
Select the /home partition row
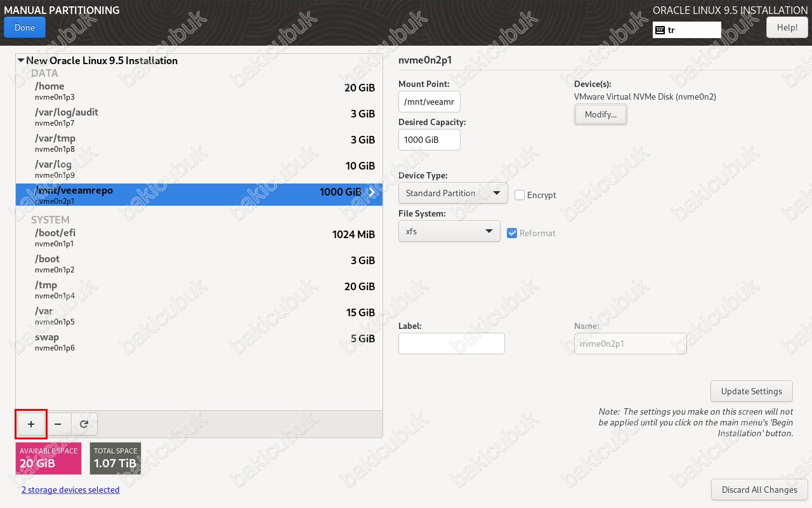199,91
